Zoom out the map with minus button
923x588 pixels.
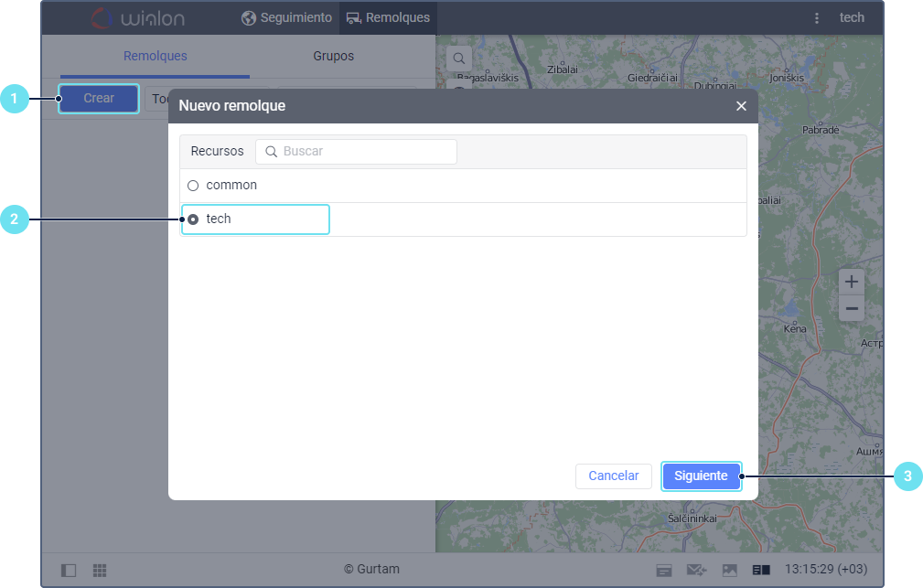[851, 308]
